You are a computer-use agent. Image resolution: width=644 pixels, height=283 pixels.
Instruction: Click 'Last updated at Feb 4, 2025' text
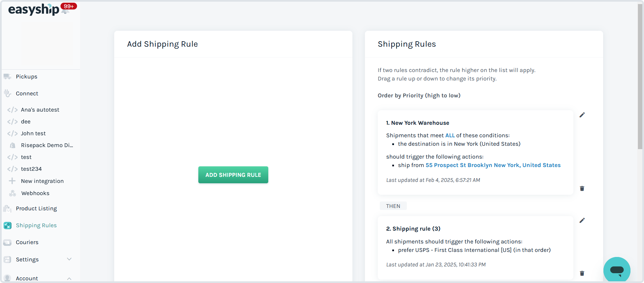(433, 180)
